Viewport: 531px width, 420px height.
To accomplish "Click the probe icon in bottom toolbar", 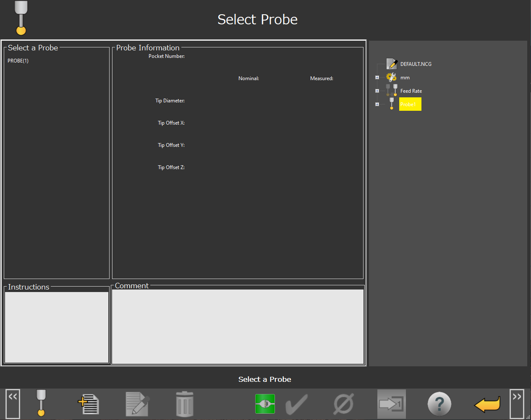I will click(x=41, y=403).
